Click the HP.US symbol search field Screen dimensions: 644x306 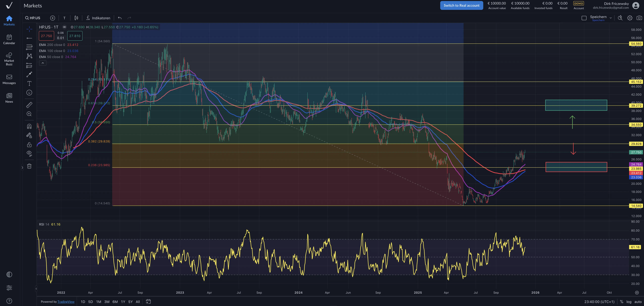point(33,18)
